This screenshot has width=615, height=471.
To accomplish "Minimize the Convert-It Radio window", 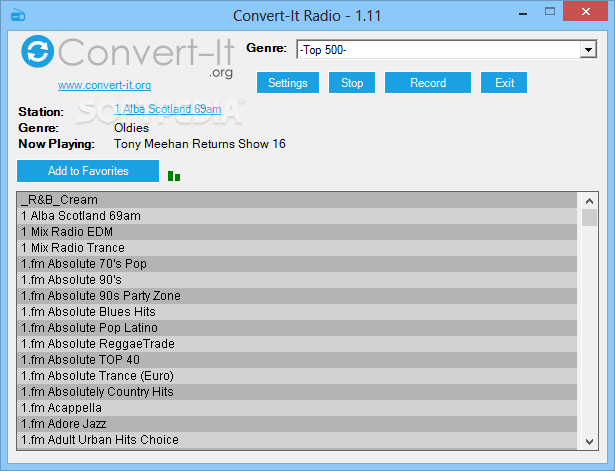I will [x=523, y=14].
